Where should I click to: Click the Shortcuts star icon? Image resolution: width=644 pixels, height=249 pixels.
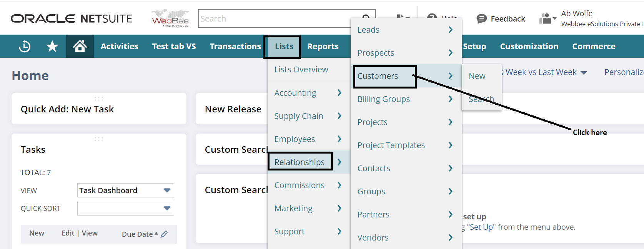52,47
